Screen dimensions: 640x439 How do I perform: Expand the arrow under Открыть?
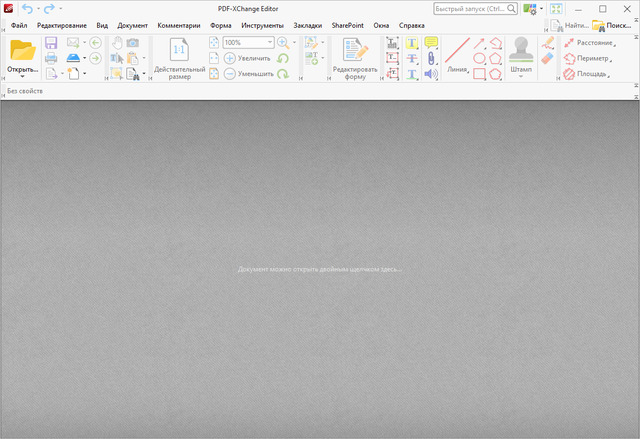click(x=22, y=77)
